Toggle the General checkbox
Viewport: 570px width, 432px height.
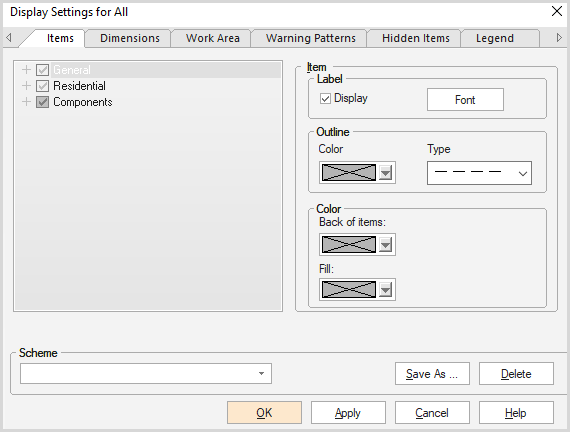(x=43, y=70)
